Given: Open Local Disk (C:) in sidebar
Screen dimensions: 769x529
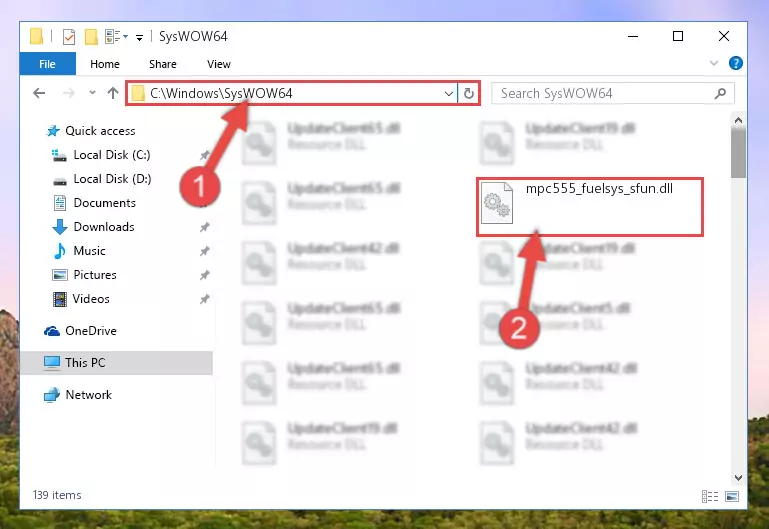Looking at the screenshot, I should [112, 155].
